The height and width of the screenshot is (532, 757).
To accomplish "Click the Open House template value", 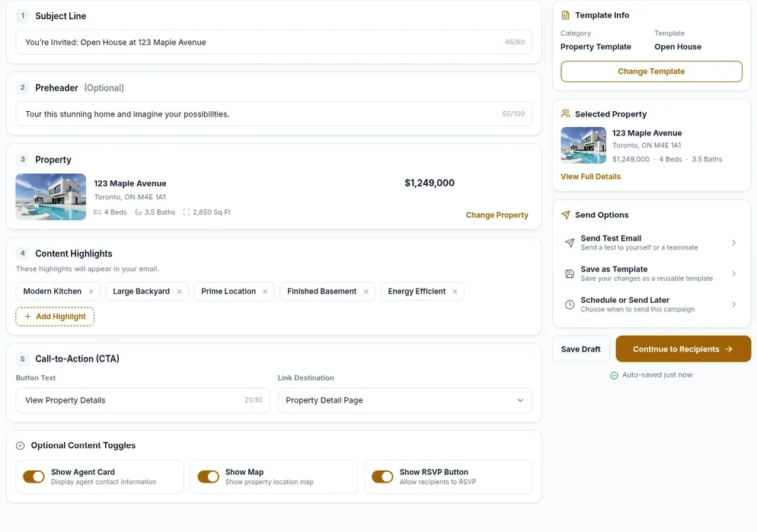I will coord(678,46).
